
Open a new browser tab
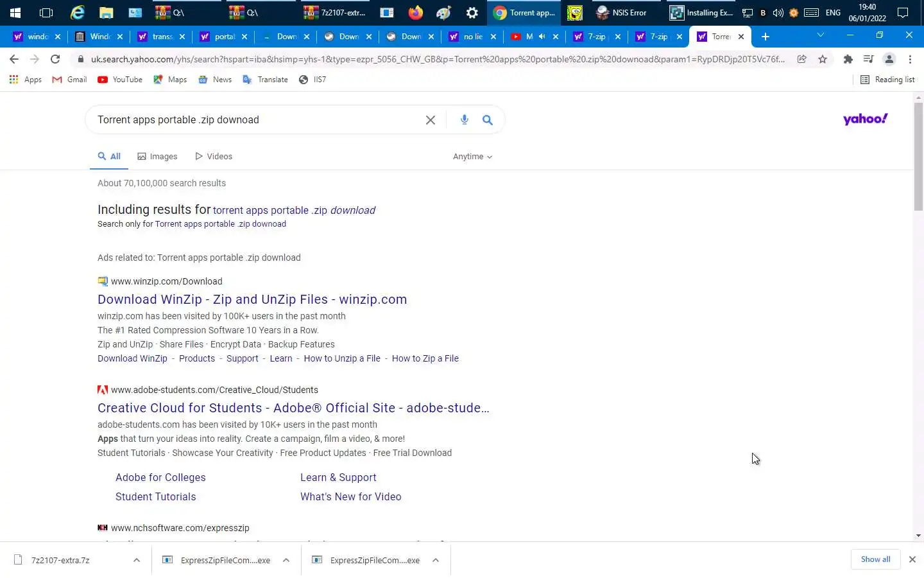coord(765,37)
